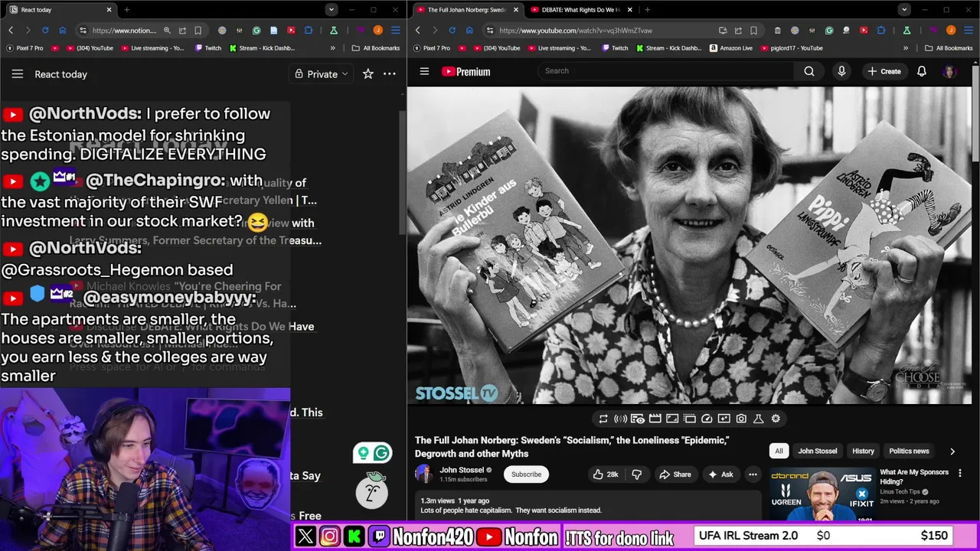Like the video with 28k likes
The image size is (980, 551).
[x=606, y=474]
